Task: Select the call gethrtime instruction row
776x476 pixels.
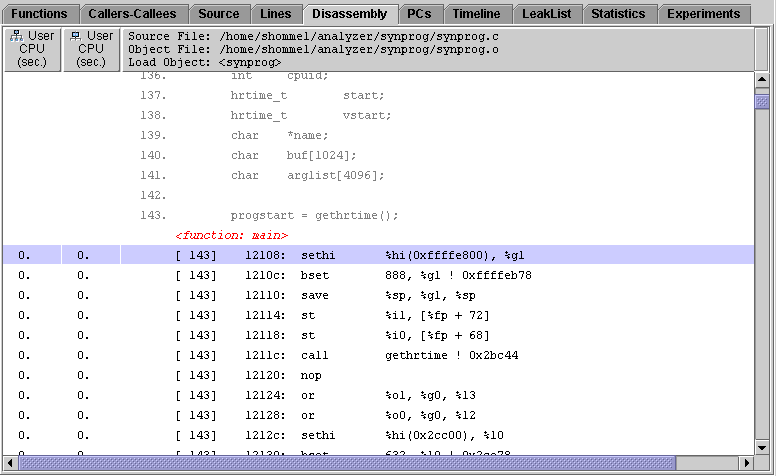Action: 379,355
